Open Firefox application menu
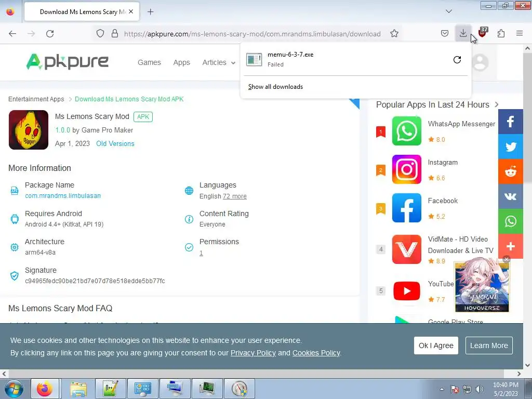This screenshot has height=399, width=532. [520, 33]
